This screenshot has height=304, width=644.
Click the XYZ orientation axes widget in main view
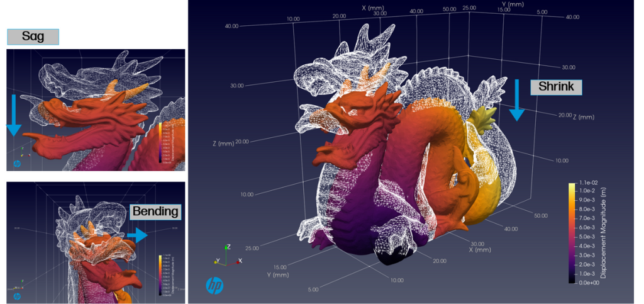tap(228, 256)
